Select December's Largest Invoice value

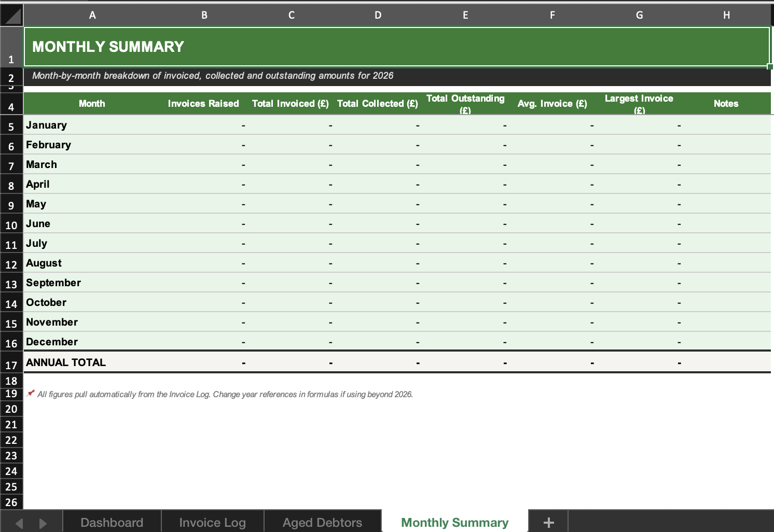pyautogui.click(x=640, y=342)
